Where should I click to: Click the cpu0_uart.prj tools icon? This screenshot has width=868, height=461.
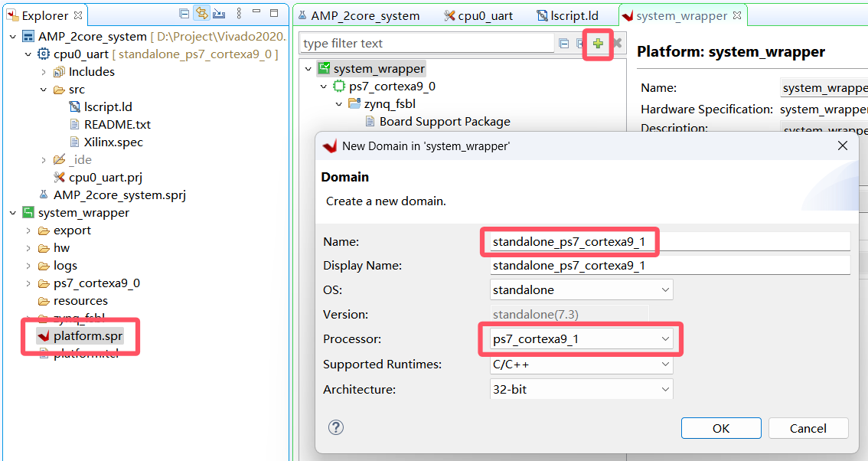click(59, 178)
